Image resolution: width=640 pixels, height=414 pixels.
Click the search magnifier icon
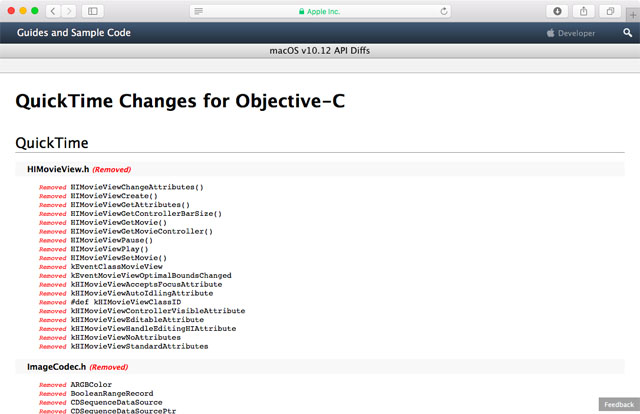[627, 33]
